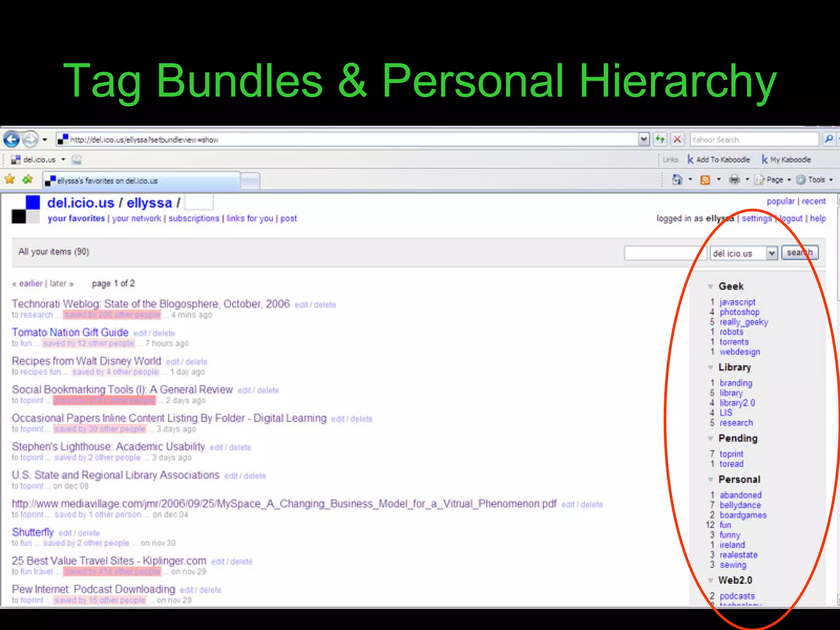Open the del.icio.us toolbar dropdown arrow
Image resolution: width=840 pixels, height=630 pixels.
click(63, 160)
